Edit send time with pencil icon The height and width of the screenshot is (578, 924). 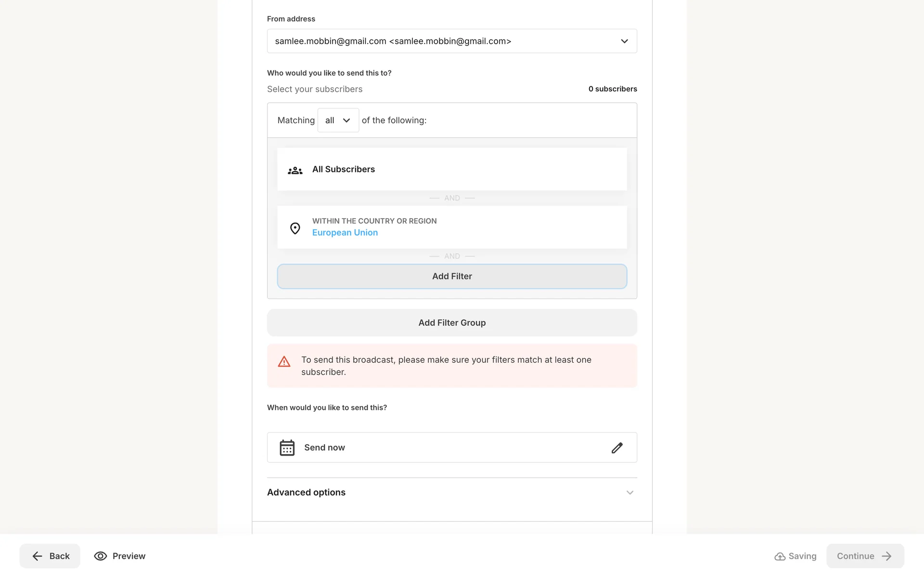click(x=617, y=448)
